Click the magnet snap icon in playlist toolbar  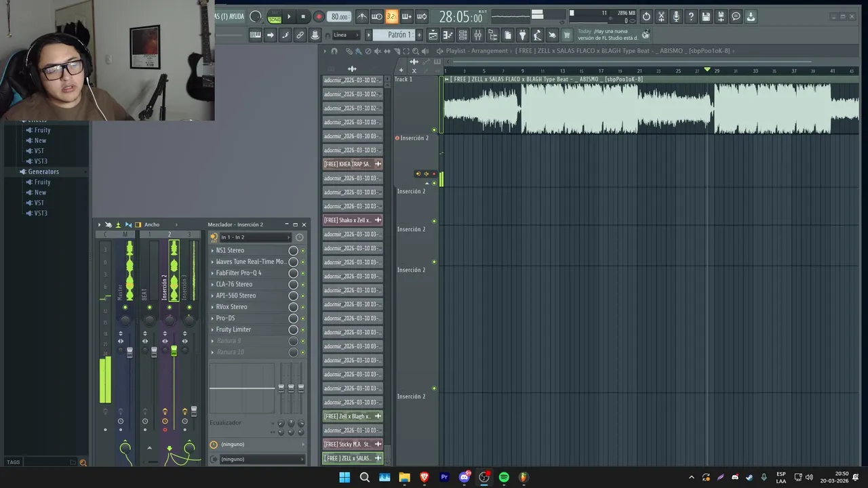[x=334, y=51]
